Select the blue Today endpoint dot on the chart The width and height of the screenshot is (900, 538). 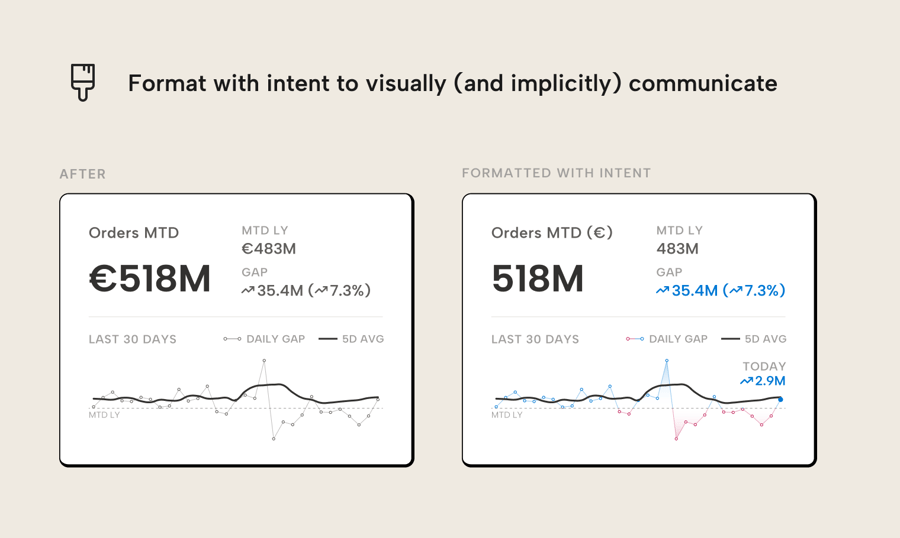780,399
